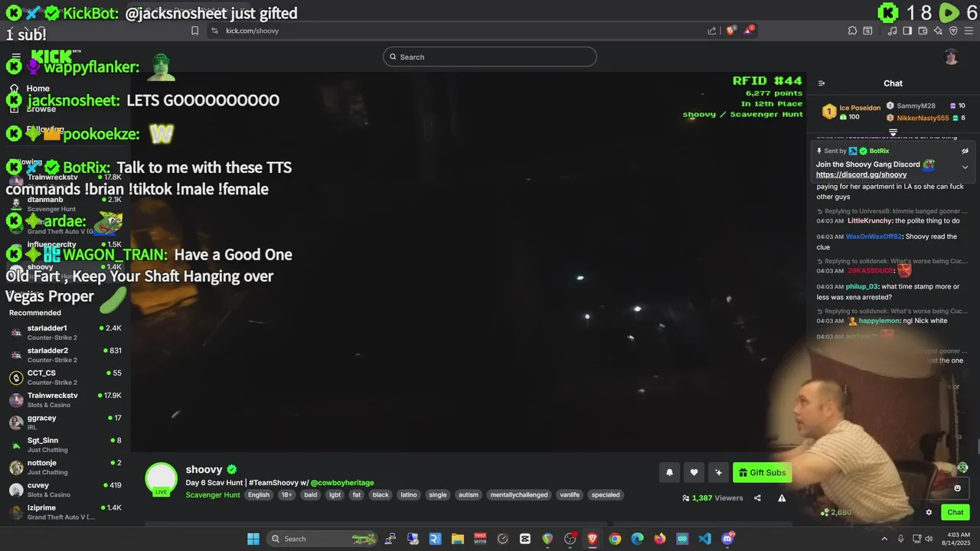Click LittleKrunchy username in chat
This screenshot has height=551, width=980.
[871, 221]
